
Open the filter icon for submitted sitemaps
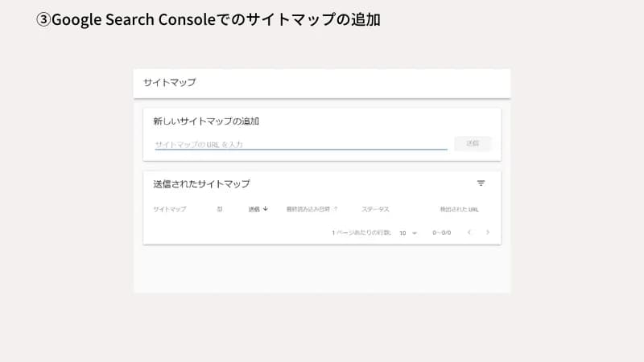click(481, 183)
